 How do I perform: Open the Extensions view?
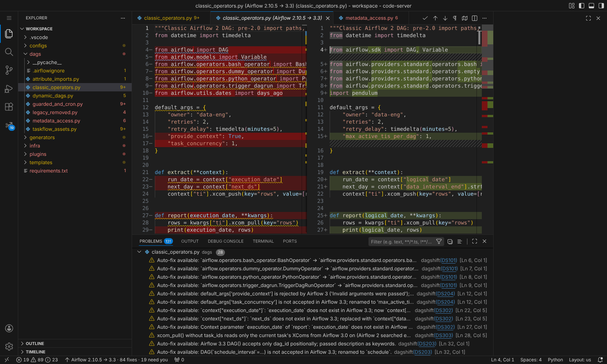(x=9, y=107)
